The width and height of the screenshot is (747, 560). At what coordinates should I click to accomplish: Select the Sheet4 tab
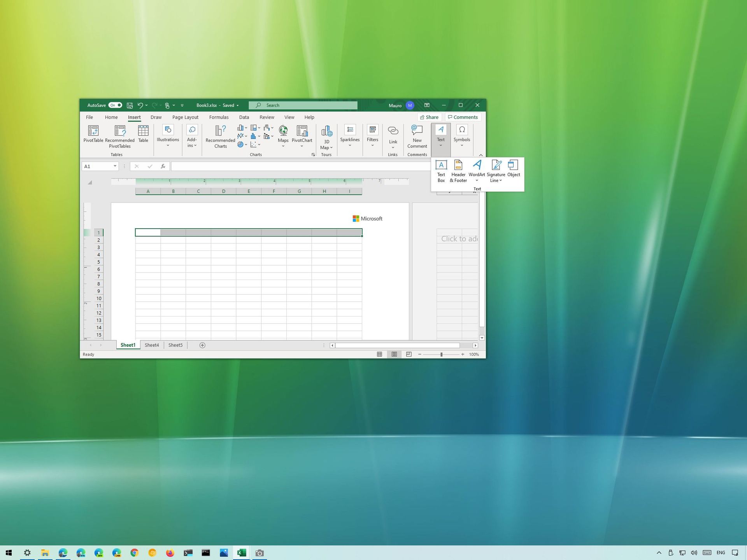pos(152,345)
